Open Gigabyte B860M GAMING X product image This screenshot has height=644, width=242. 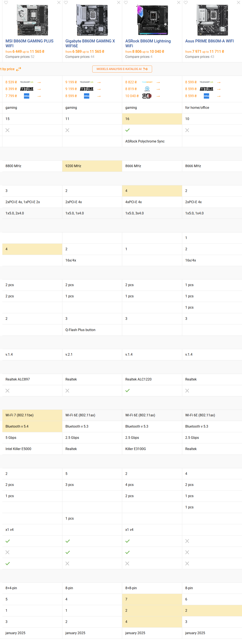pos(92,20)
